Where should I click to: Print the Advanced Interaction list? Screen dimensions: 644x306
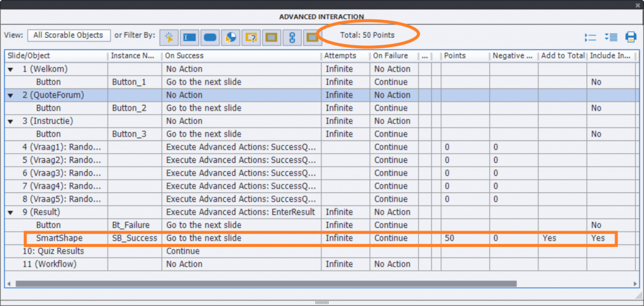point(631,37)
